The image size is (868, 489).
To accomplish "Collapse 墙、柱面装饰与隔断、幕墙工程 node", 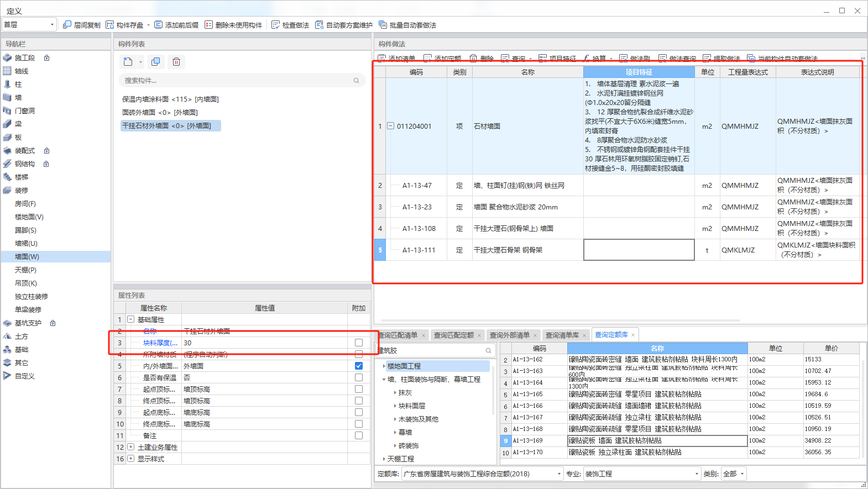I will click(384, 380).
